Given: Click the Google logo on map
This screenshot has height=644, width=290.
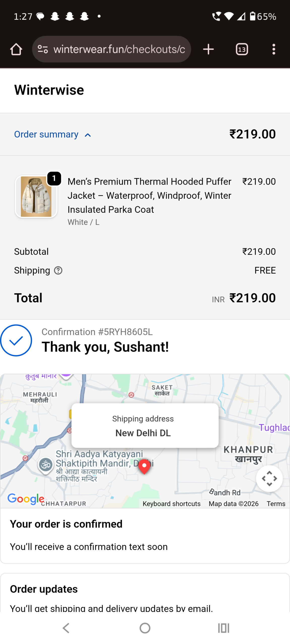Looking at the screenshot, I should click(26, 499).
